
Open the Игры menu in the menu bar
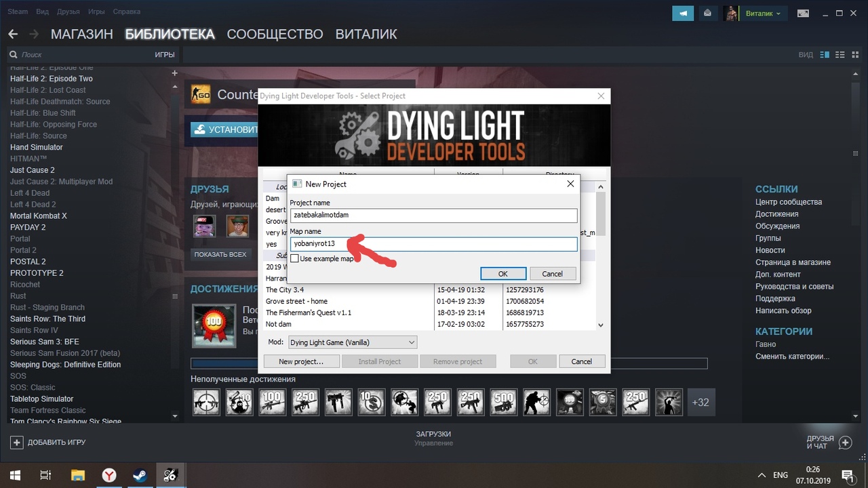point(96,12)
